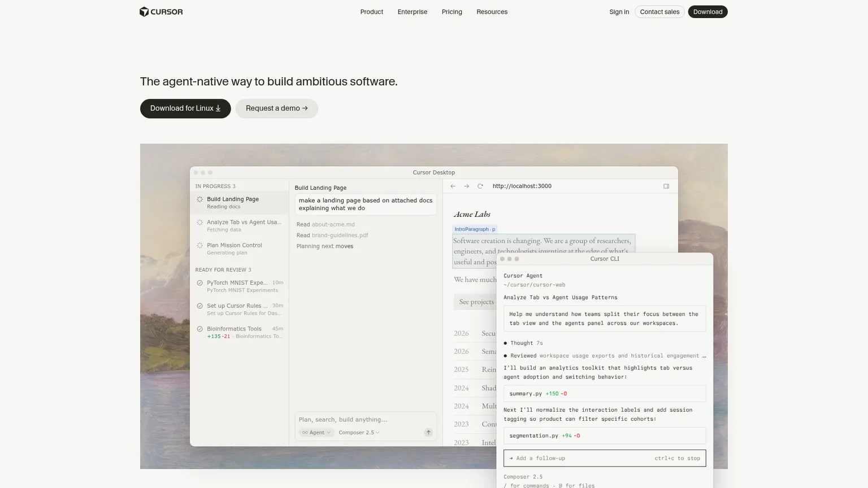The image size is (868, 488).
Task: Click checkmark icon beside PyTorch MNIST item
Action: point(199,283)
